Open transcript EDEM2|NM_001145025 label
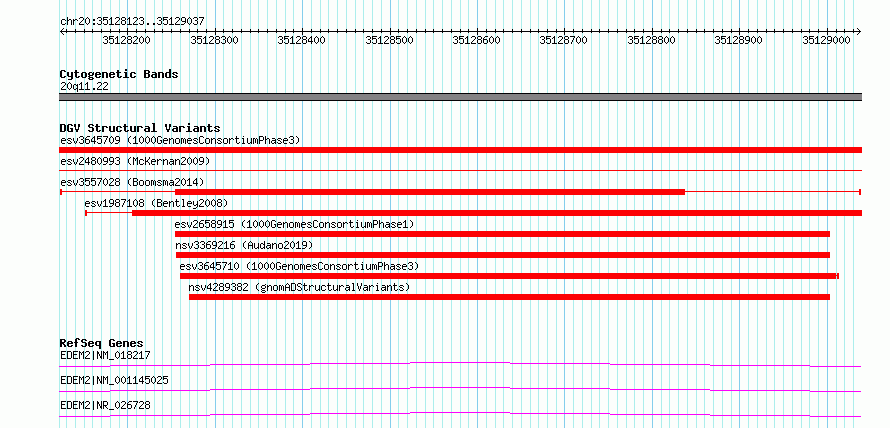The height and width of the screenshot is (428, 890). [x=114, y=380]
